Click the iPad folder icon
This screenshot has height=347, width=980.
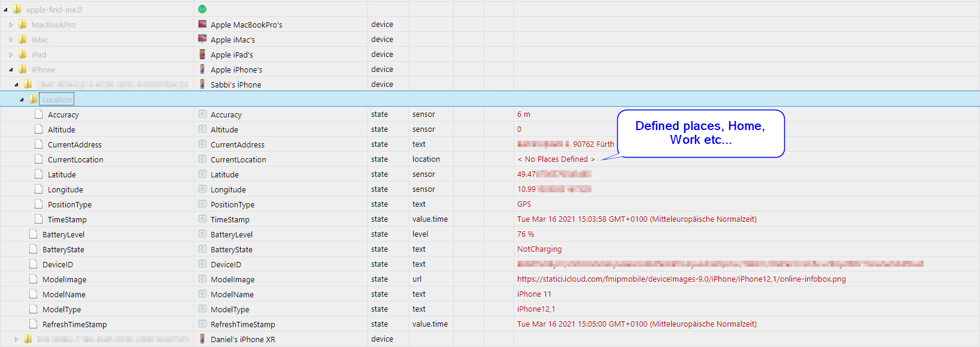coord(23,54)
